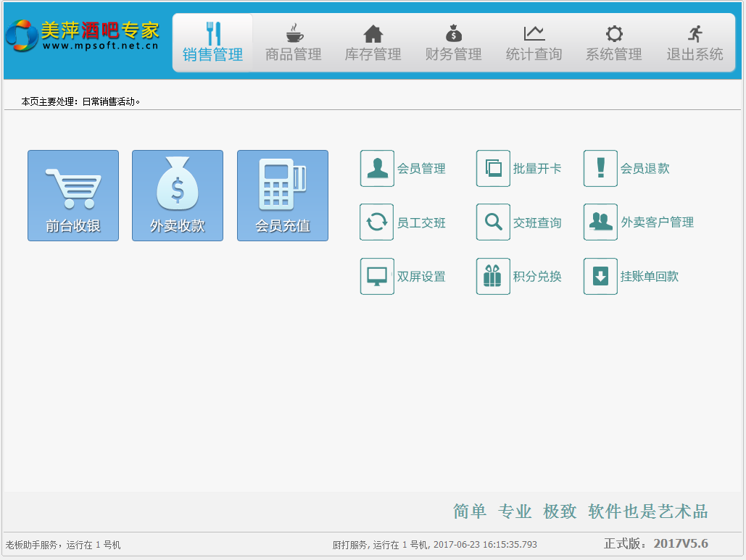Click the 挂账单回款 download arrow icon

[600, 277]
